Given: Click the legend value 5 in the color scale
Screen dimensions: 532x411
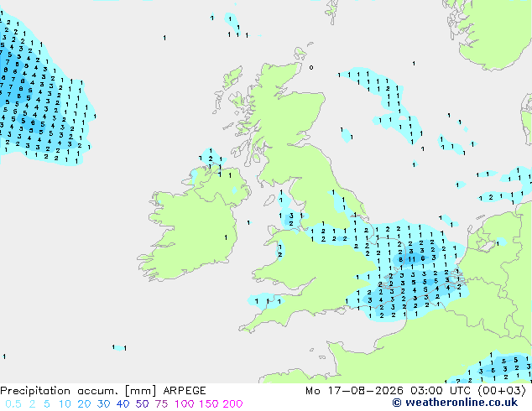Looking at the screenshot, I should coord(47,404).
